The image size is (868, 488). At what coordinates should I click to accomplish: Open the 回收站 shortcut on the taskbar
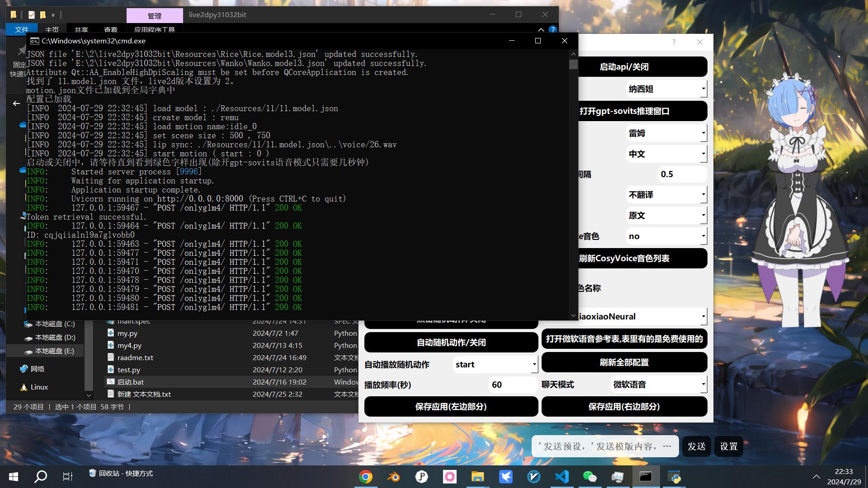point(121,473)
